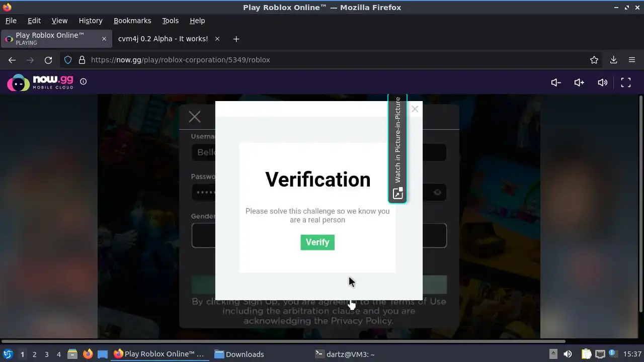This screenshot has height=362, width=644.
Task: Click the show desktop panel icon
Action: tap(103, 354)
